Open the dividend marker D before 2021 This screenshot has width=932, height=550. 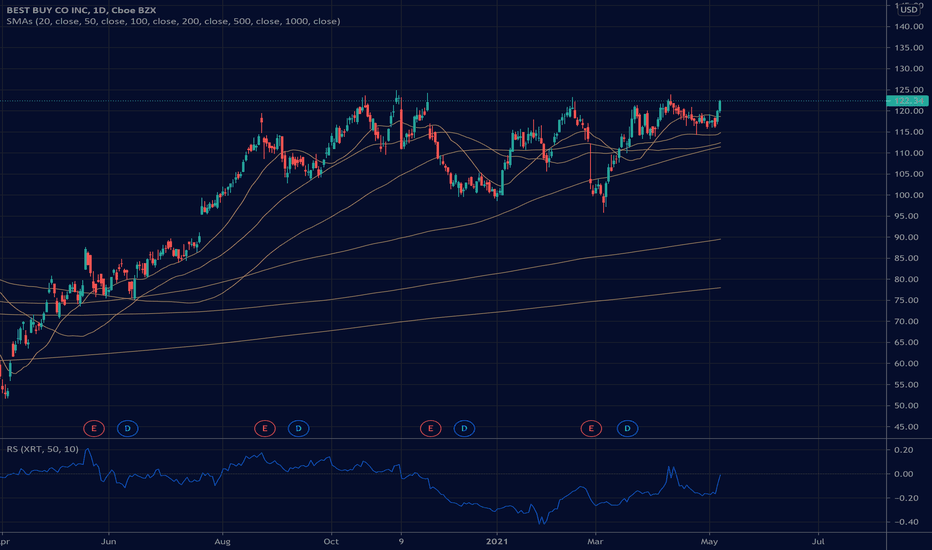coord(464,428)
